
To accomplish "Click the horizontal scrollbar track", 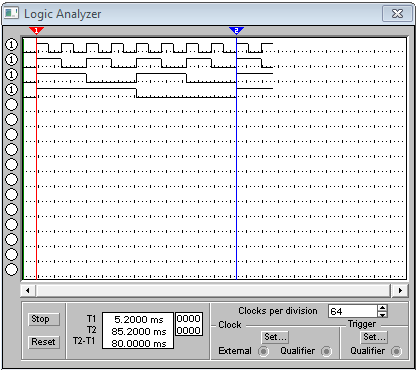I will (x=213, y=290).
